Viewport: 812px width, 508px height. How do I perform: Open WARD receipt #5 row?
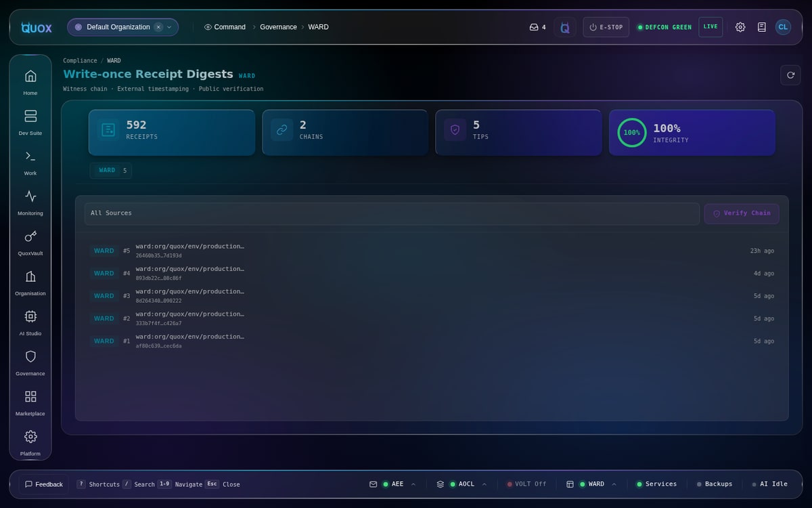click(x=432, y=251)
